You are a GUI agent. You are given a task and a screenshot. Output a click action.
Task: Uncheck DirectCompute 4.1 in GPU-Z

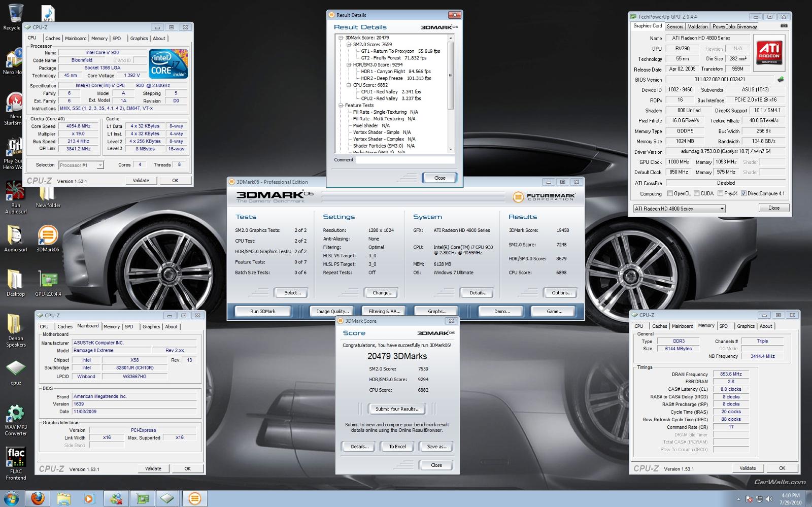point(743,193)
